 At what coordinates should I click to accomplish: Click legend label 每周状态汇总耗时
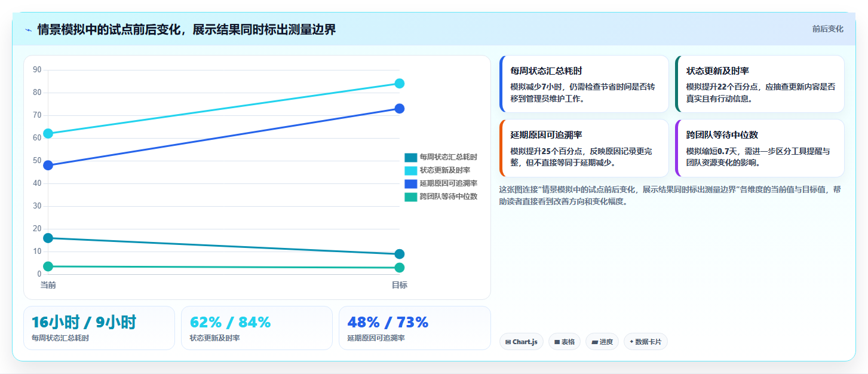tap(448, 157)
